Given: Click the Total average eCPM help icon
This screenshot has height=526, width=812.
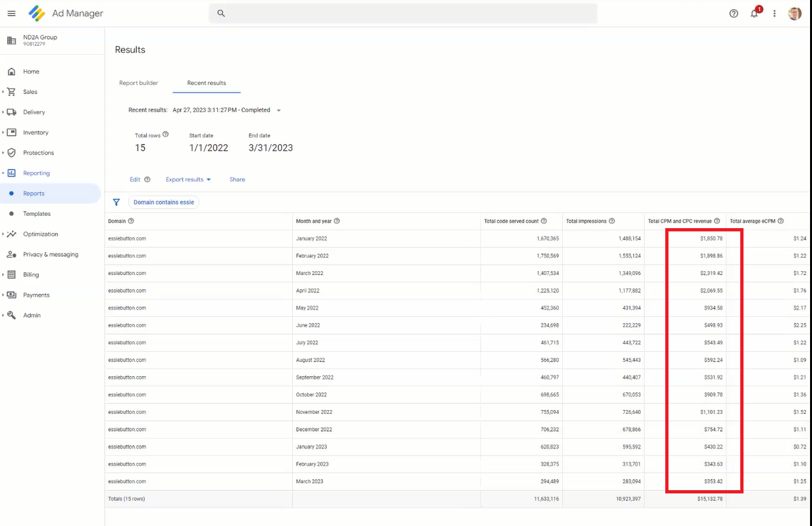Looking at the screenshot, I should [x=780, y=221].
